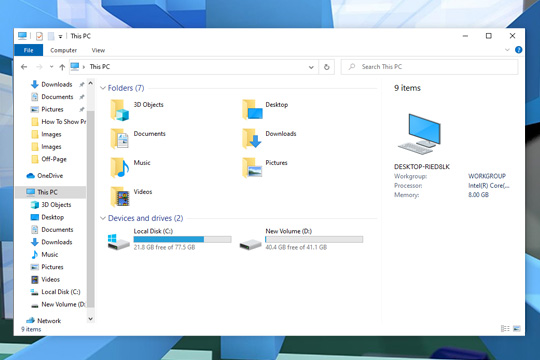Click the Properties icon in quick access toolbar
Screen dimensions: 540x360
[x=39, y=36]
